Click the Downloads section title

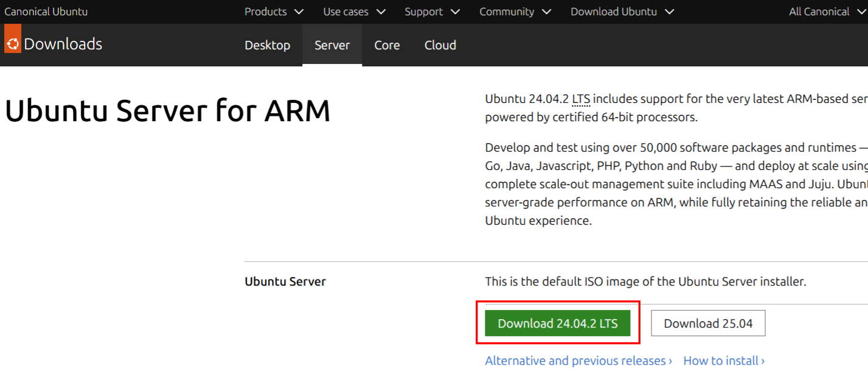(63, 44)
